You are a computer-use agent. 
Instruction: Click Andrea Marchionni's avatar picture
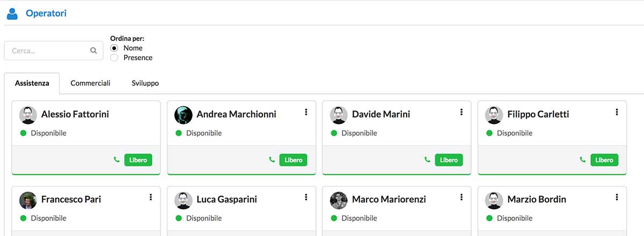(x=184, y=115)
